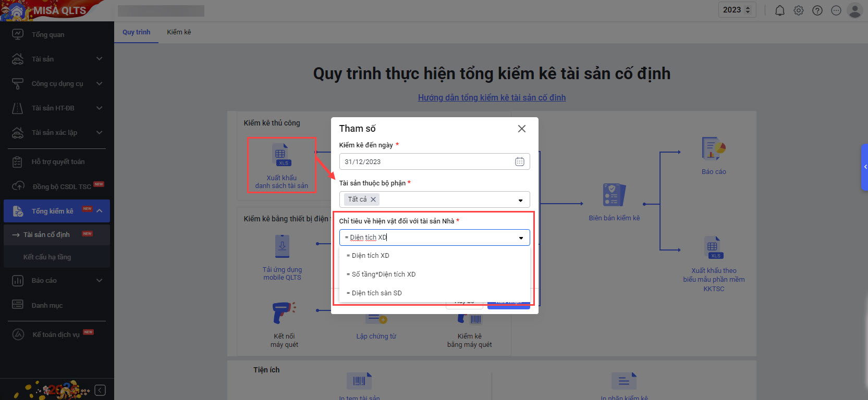
Task: Click the ellipsis chat bubble icon in top bar
Action: click(x=836, y=10)
